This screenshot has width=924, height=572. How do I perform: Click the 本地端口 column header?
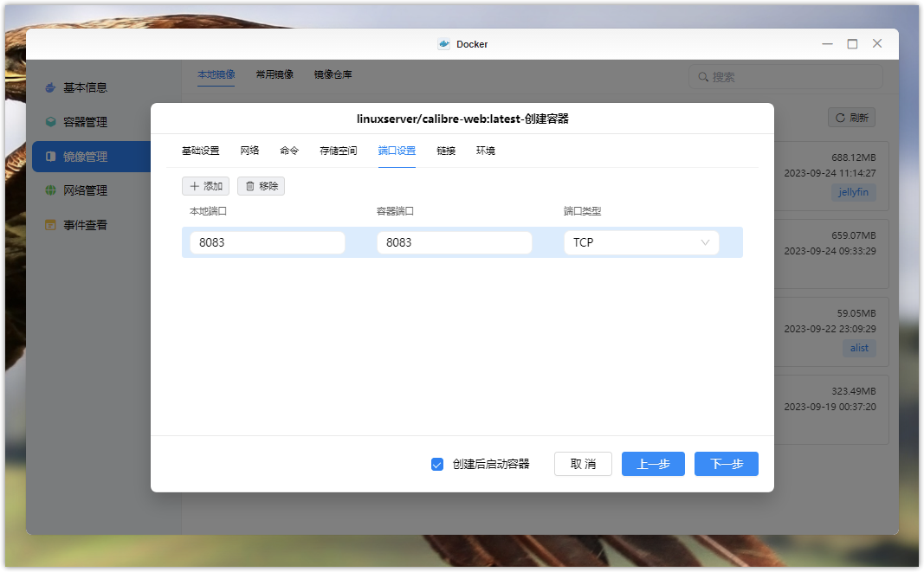coord(208,211)
